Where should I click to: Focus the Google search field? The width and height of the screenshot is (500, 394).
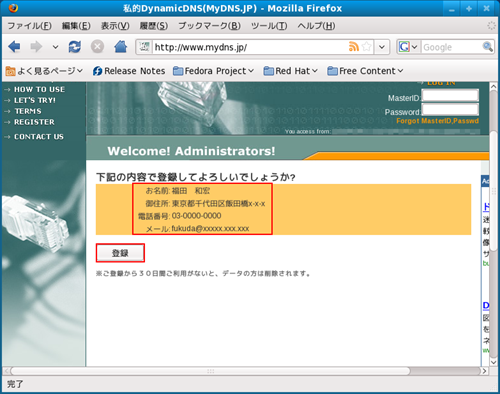[x=452, y=47]
